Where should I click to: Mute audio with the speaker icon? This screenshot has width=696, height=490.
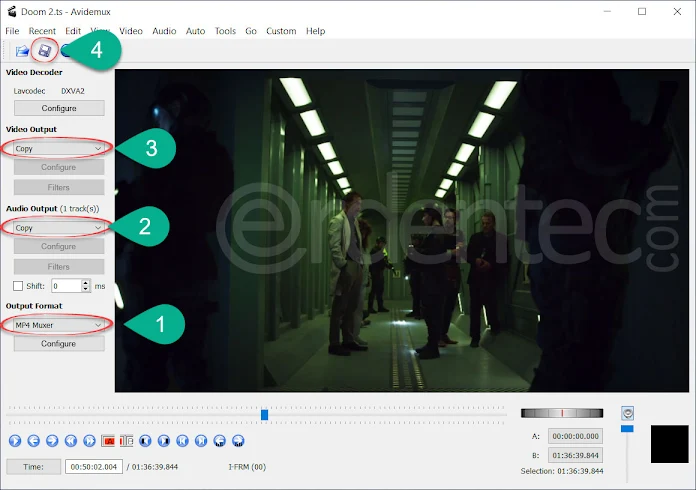click(x=627, y=413)
